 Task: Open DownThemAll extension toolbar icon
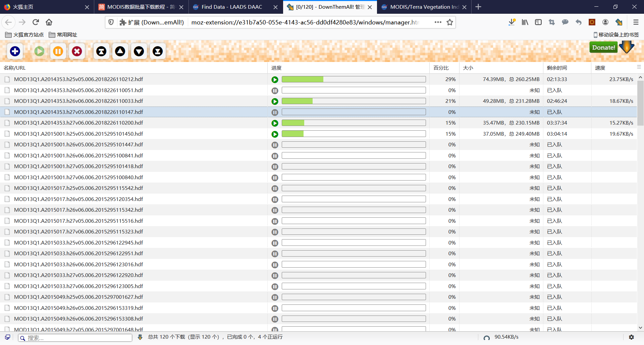tap(619, 22)
